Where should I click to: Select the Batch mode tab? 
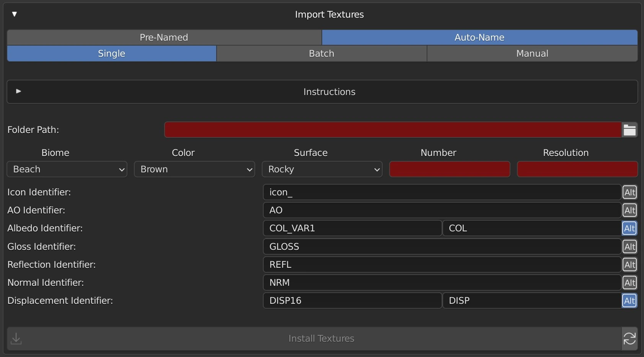[x=321, y=54]
